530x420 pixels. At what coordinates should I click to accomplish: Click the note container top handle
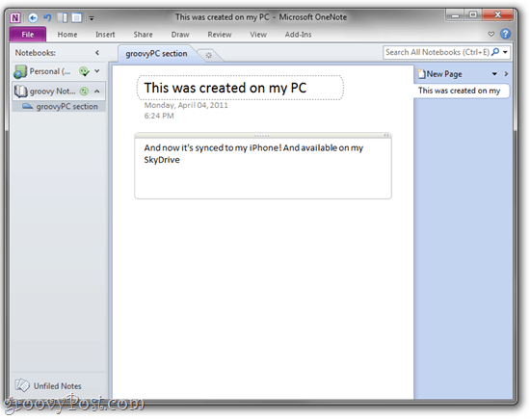[262, 136]
